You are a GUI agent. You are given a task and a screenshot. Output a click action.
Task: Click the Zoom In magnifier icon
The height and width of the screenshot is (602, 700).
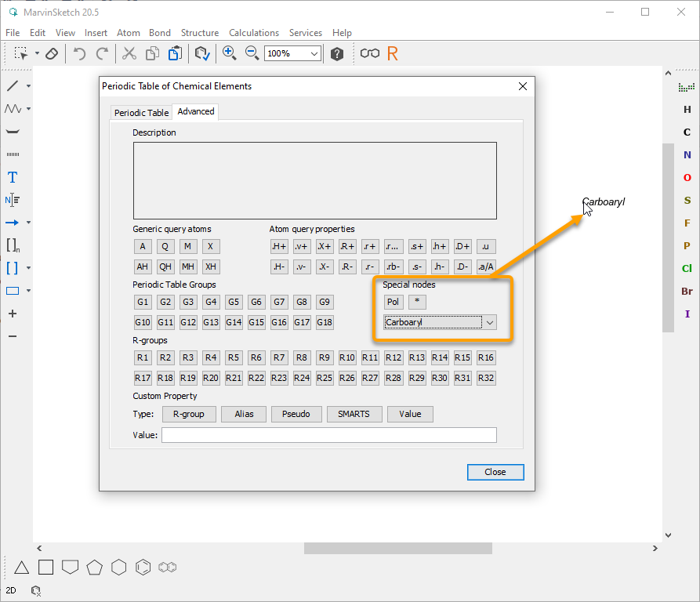pyautogui.click(x=229, y=53)
